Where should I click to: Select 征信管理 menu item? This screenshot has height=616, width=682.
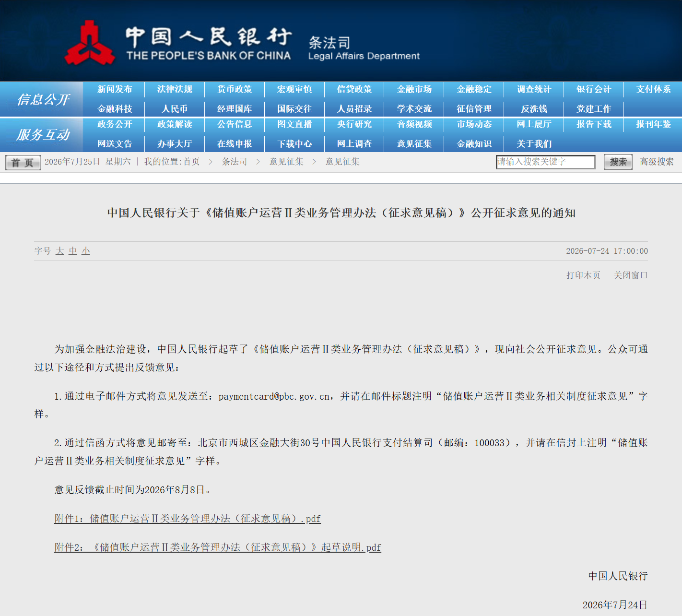pyautogui.click(x=474, y=109)
